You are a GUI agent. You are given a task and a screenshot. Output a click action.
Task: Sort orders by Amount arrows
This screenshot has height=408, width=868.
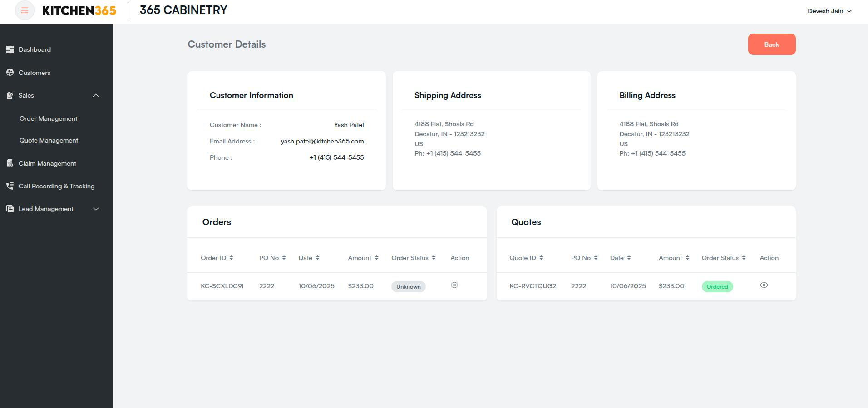pyautogui.click(x=376, y=258)
